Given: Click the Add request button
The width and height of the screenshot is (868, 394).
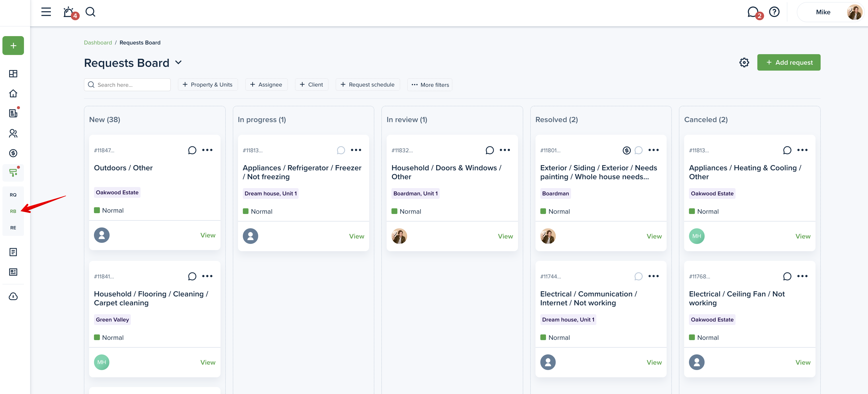Looking at the screenshot, I should [789, 63].
